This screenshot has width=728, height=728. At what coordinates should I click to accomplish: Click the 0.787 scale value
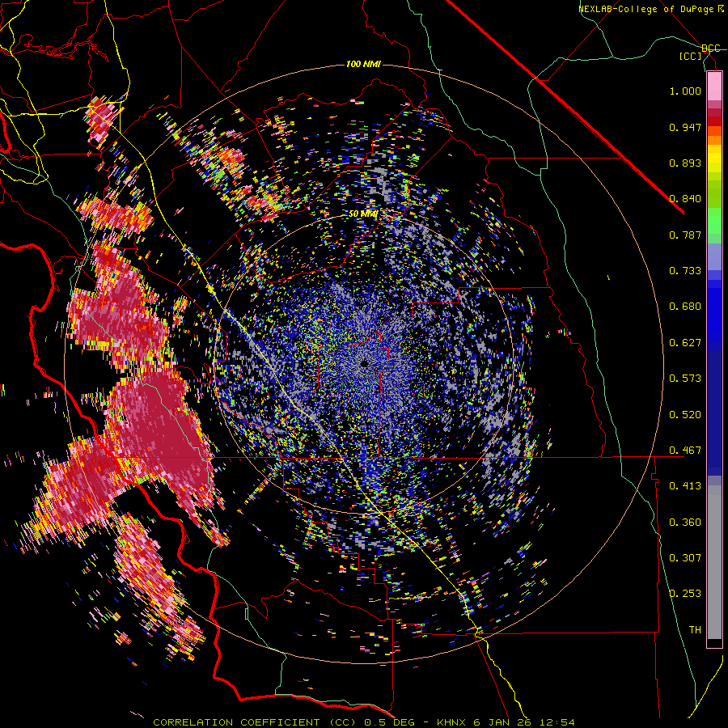[685, 235]
